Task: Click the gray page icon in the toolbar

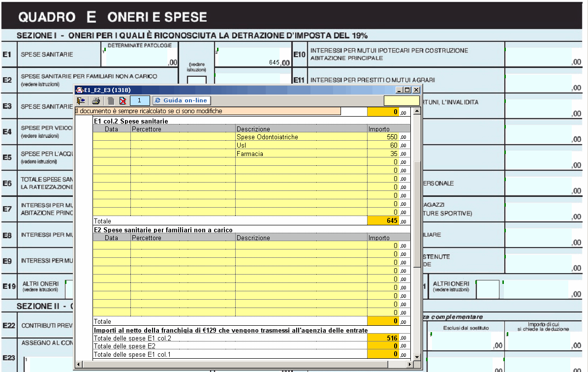Action: pos(111,100)
